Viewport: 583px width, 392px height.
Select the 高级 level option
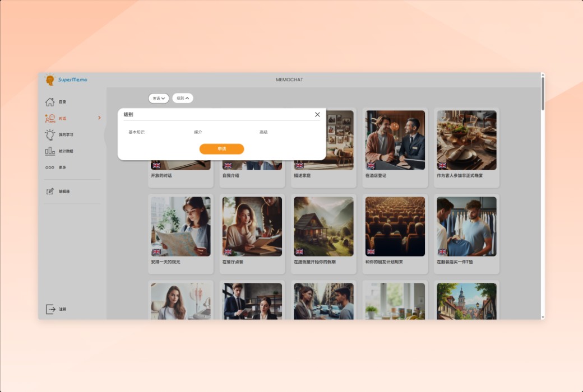[x=263, y=132]
